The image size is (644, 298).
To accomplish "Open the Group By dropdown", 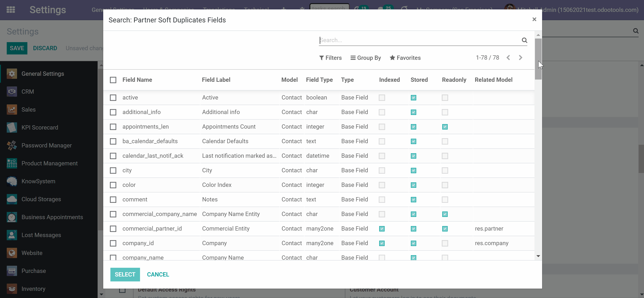I will [x=366, y=58].
